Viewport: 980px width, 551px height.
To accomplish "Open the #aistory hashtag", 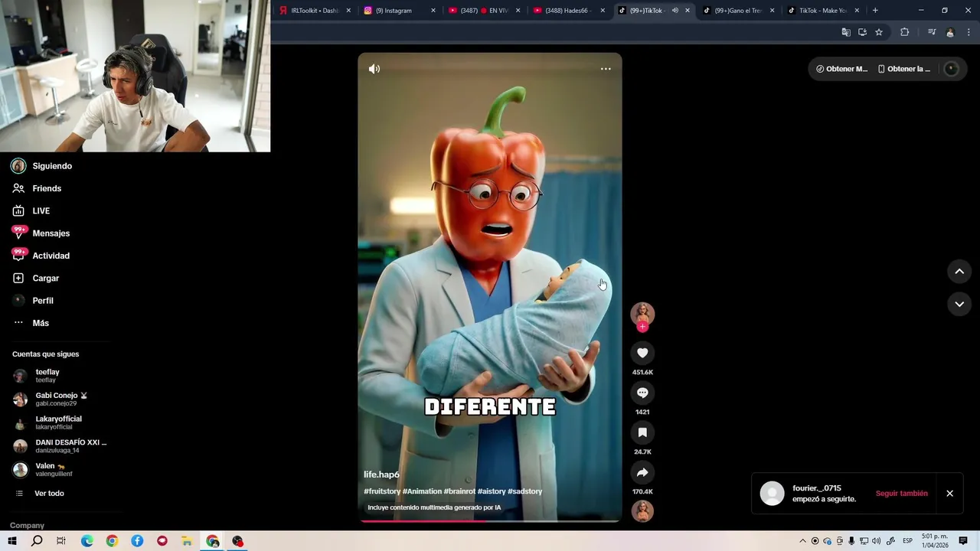I will tap(492, 491).
